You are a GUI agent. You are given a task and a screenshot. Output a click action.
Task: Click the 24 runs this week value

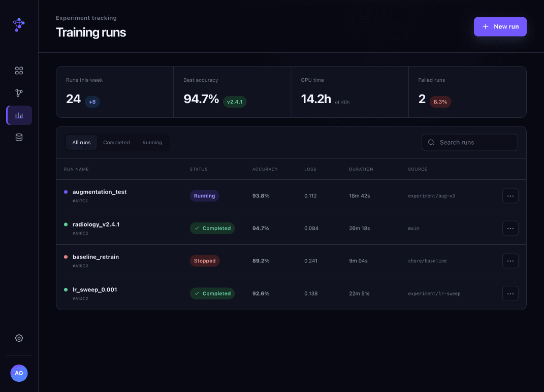(x=73, y=99)
